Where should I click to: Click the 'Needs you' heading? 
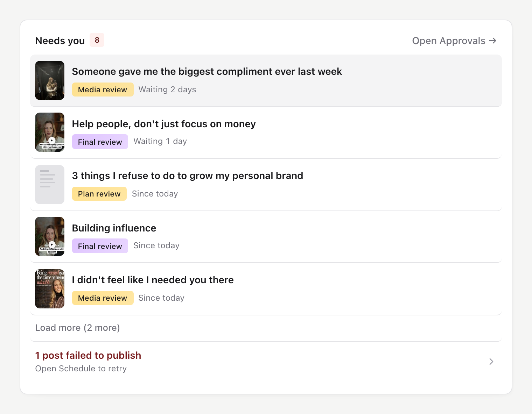pyautogui.click(x=60, y=41)
